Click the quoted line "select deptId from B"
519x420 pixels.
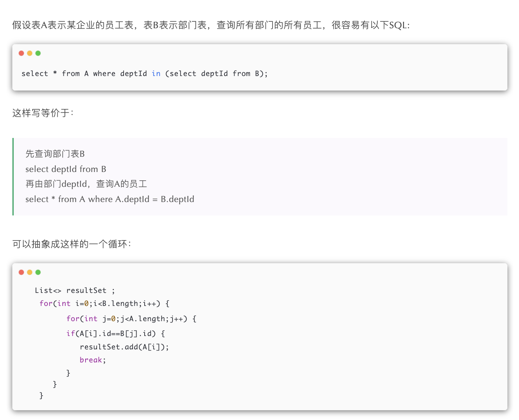click(x=66, y=169)
